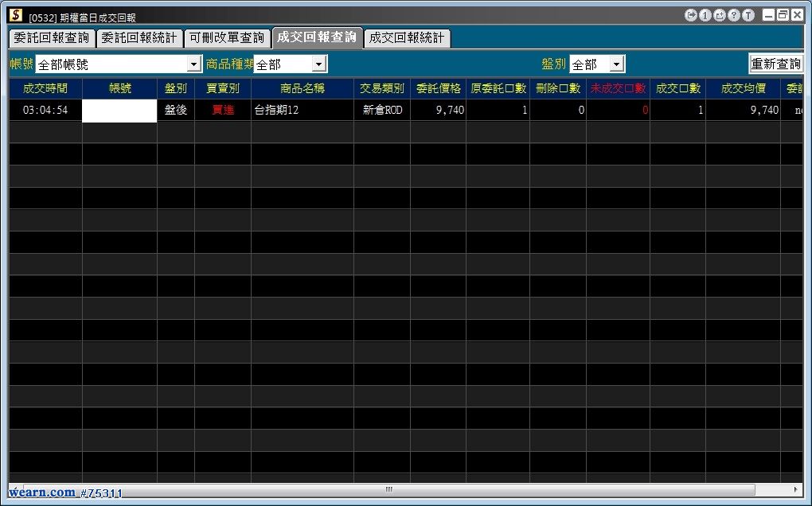Open the 成交回報統計 tab
Image resolution: width=812 pixels, height=506 pixels.
[x=407, y=37]
